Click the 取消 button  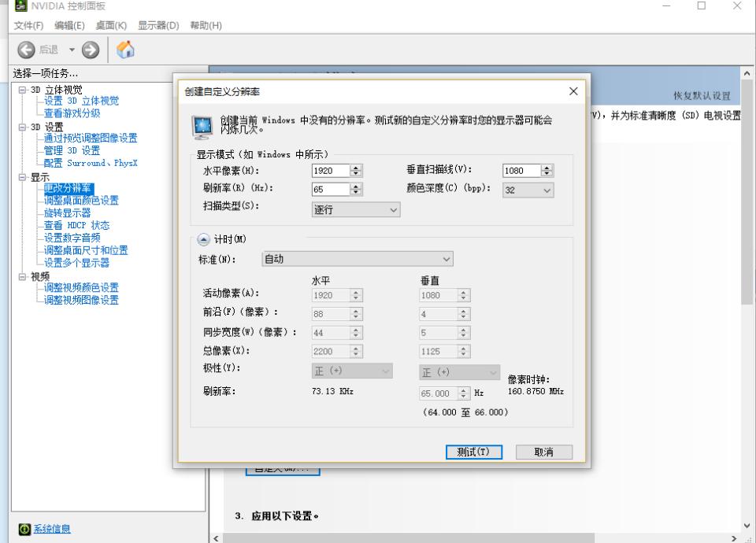click(x=544, y=452)
